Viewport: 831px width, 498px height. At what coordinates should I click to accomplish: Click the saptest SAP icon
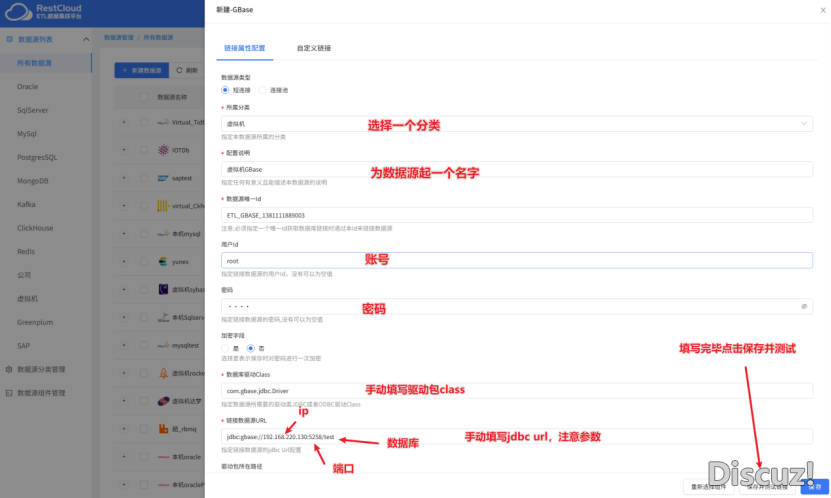pos(163,178)
